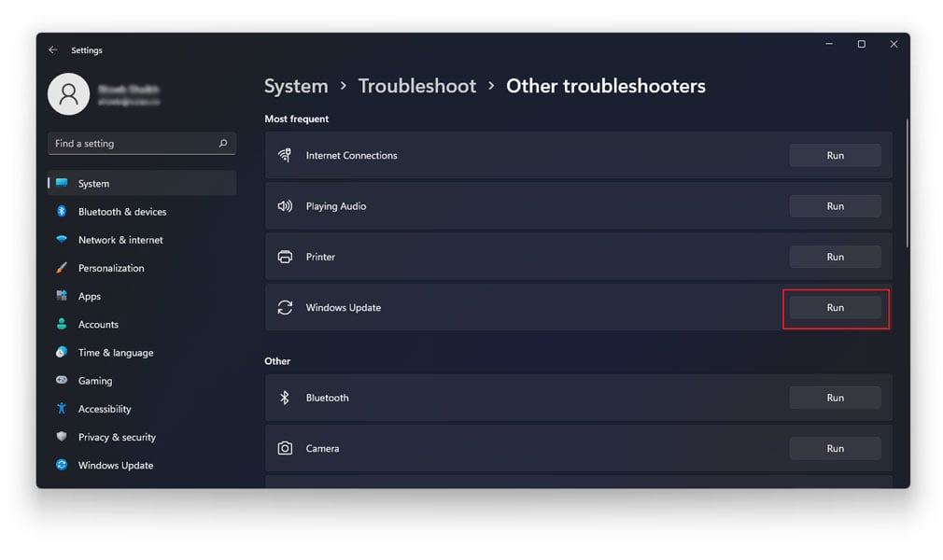The width and height of the screenshot is (943, 560).
Task: Run the Playing Audio troubleshooter
Action: [835, 205]
